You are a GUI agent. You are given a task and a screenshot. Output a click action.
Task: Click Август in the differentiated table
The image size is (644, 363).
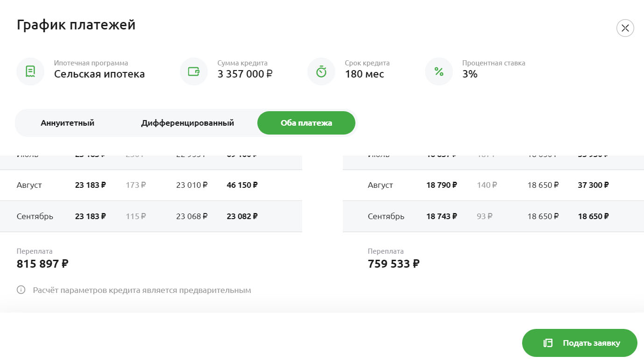[381, 185]
